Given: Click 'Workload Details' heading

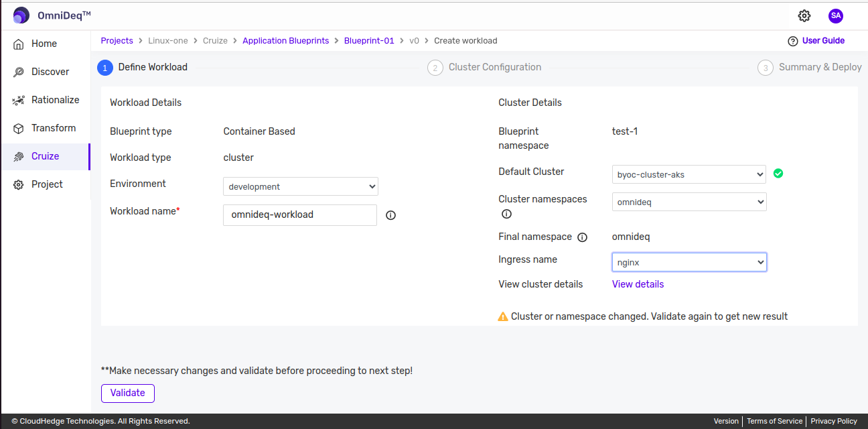Looking at the screenshot, I should pyautogui.click(x=146, y=103).
